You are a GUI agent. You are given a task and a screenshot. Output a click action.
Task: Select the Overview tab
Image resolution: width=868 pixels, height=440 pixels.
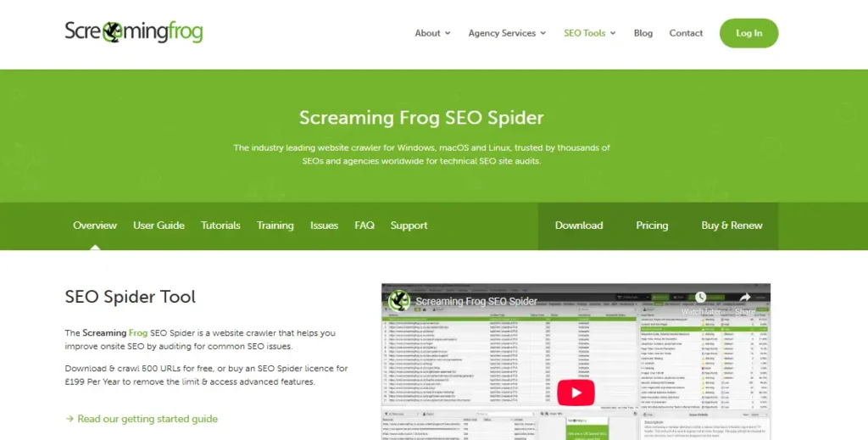click(95, 226)
